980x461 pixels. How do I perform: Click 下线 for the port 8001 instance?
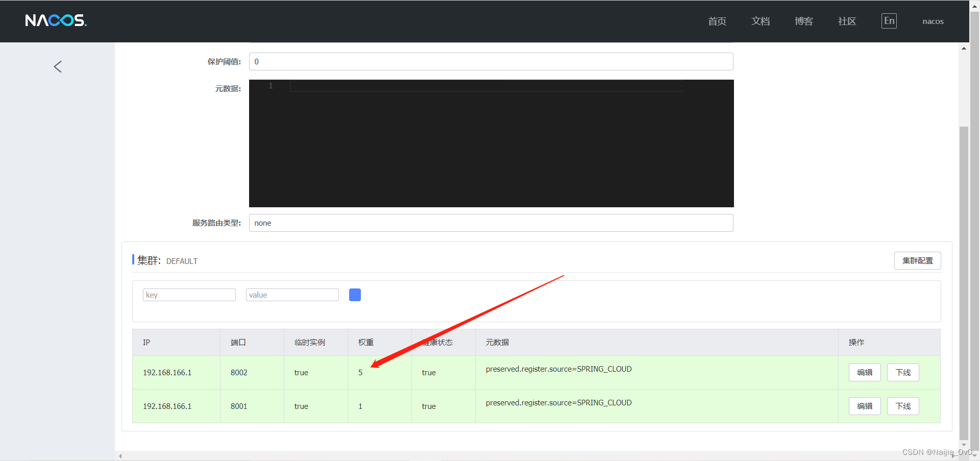click(903, 406)
